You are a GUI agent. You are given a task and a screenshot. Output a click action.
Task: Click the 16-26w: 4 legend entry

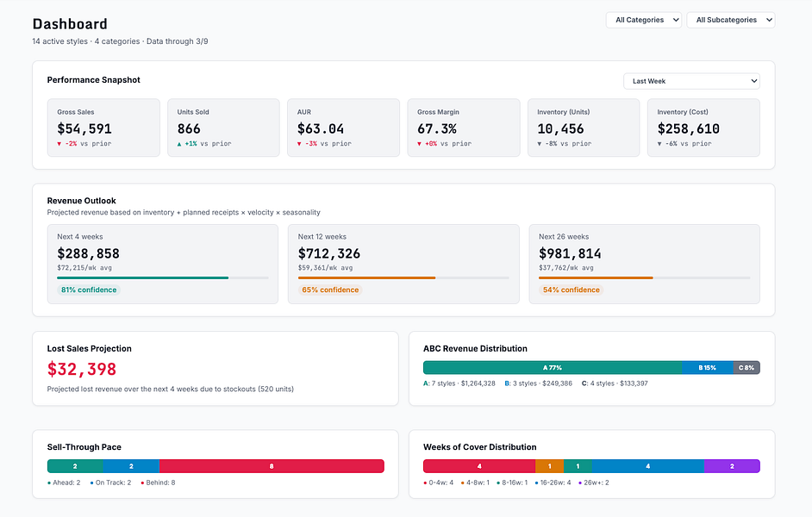553,483
